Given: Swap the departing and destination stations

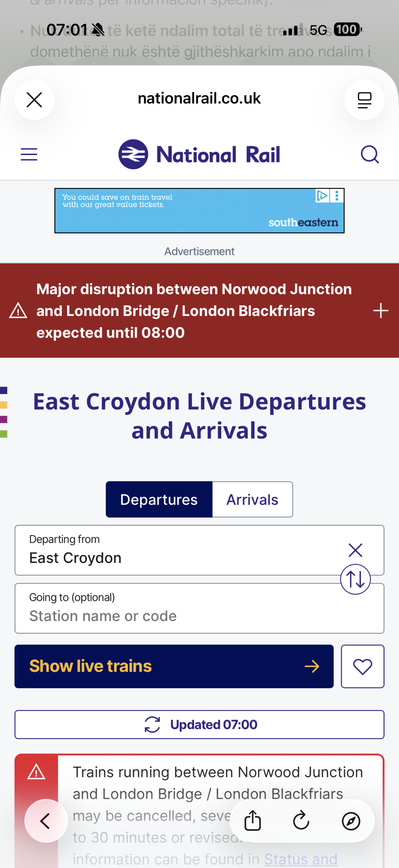Looking at the screenshot, I should coord(355,579).
